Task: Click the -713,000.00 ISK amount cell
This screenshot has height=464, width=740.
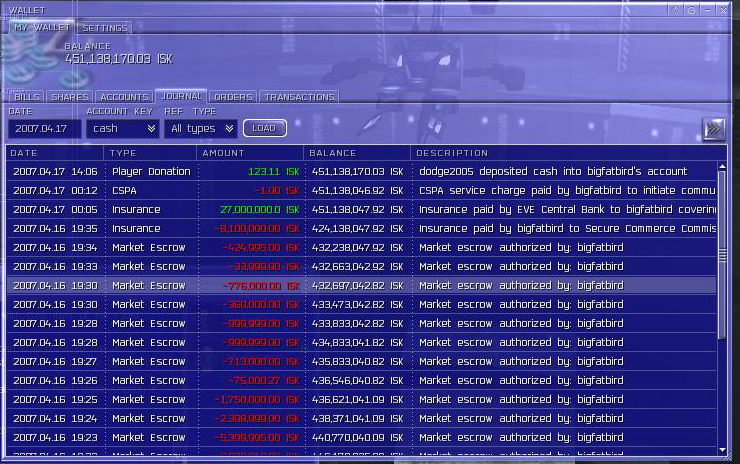Action: click(x=261, y=362)
